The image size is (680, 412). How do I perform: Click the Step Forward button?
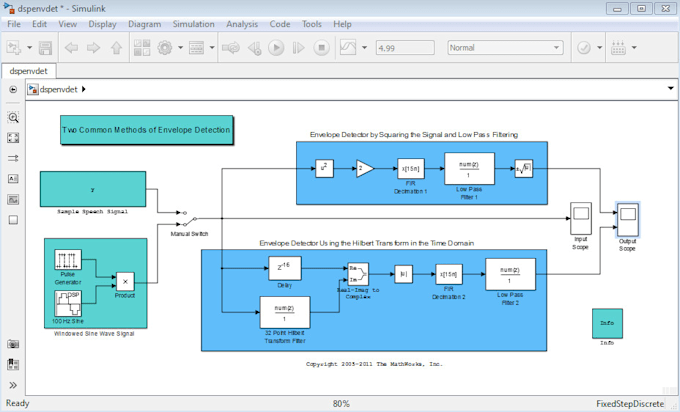[298, 48]
